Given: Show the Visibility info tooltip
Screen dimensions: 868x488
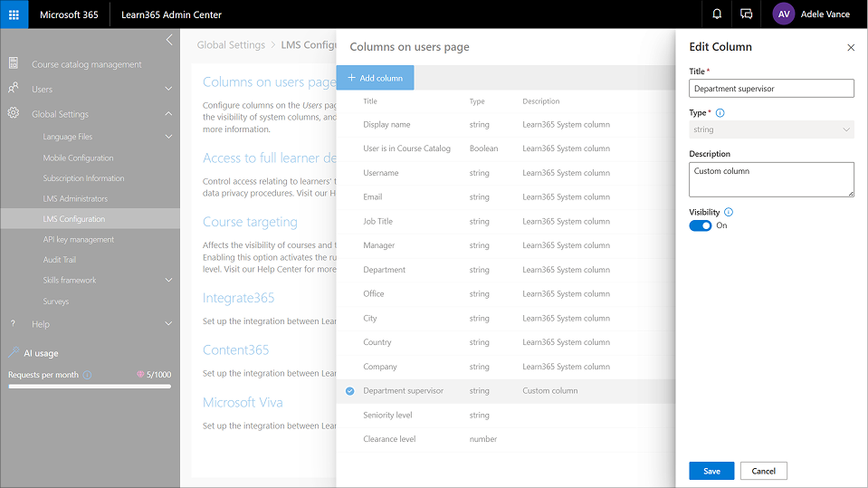Looking at the screenshot, I should point(729,212).
